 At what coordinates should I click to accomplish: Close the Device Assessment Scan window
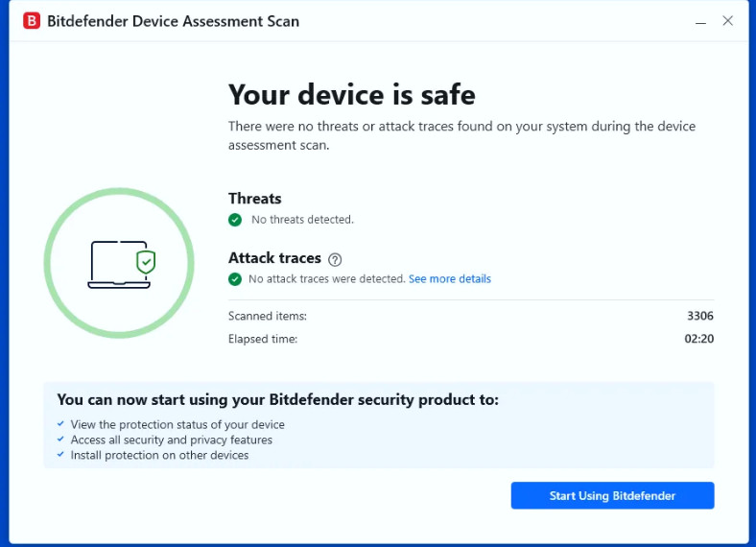[x=727, y=21]
